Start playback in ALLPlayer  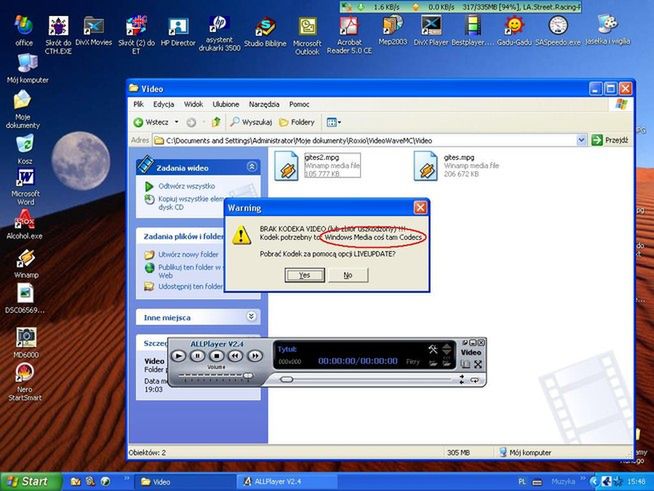tap(179, 356)
